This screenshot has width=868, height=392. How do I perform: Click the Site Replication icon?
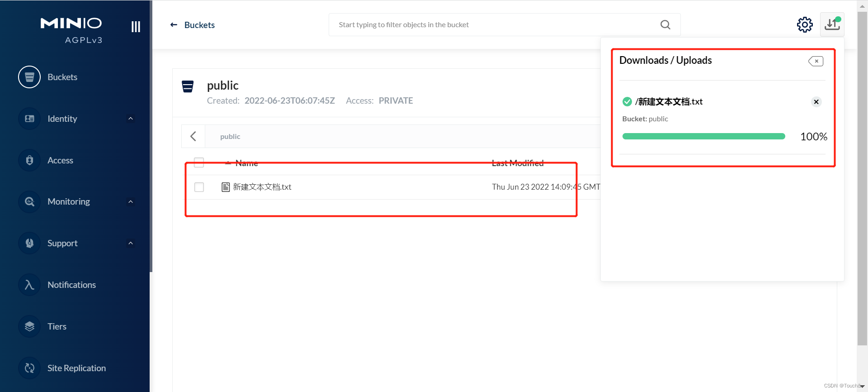point(29,368)
